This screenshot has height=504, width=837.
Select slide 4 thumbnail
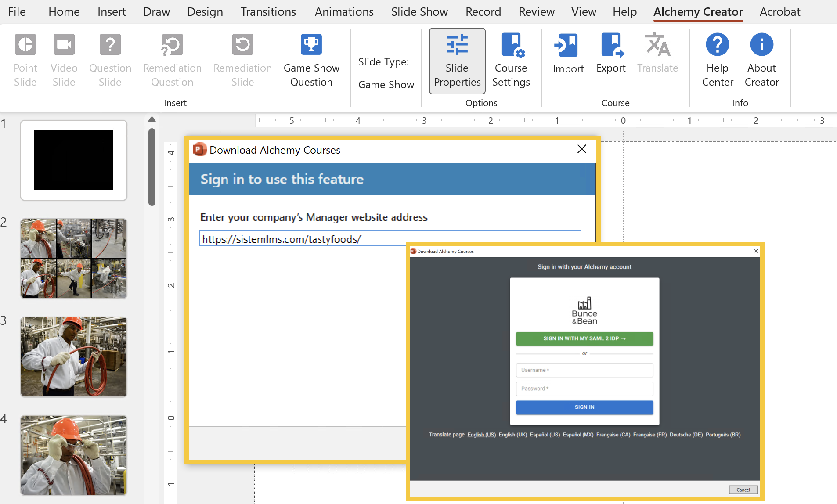click(74, 455)
